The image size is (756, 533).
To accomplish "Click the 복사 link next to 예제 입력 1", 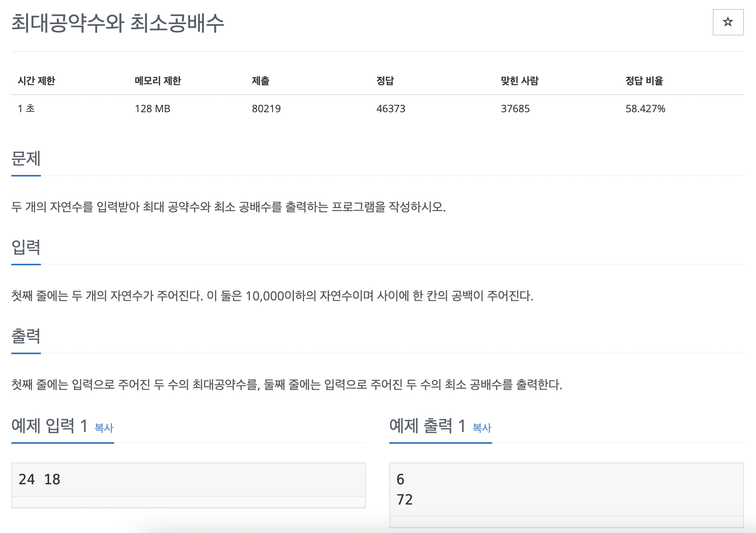I will point(103,428).
